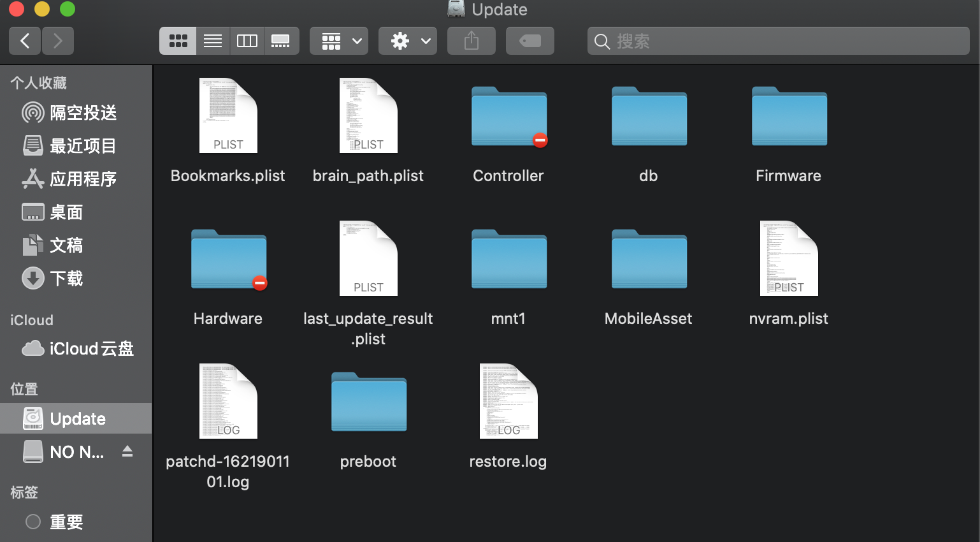The width and height of the screenshot is (980, 542).
Task: Switch to icon view mode
Action: [x=178, y=41]
